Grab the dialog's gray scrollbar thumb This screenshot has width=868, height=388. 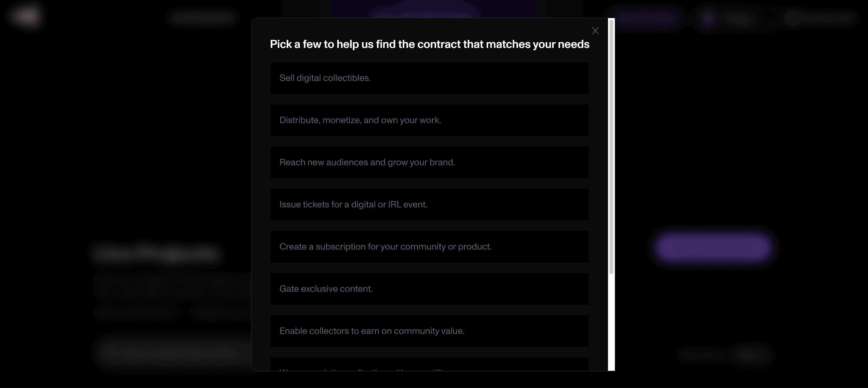point(611,147)
